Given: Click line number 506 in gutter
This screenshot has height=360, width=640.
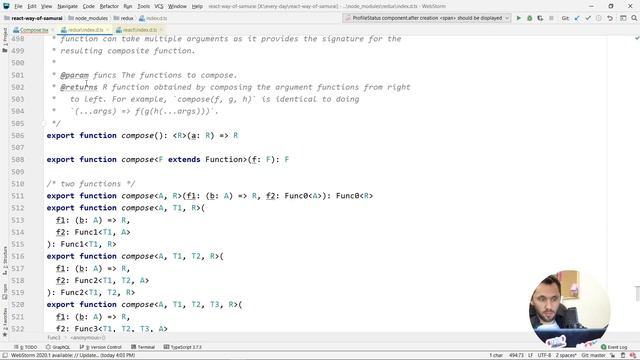Looking at the screenshot, I should 18,136.
